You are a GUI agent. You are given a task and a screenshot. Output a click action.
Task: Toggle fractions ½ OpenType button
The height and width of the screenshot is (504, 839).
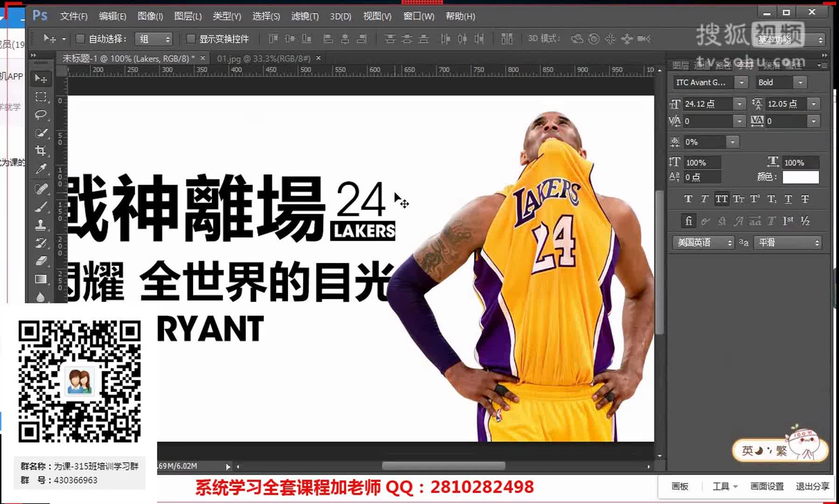click(805, 221)
